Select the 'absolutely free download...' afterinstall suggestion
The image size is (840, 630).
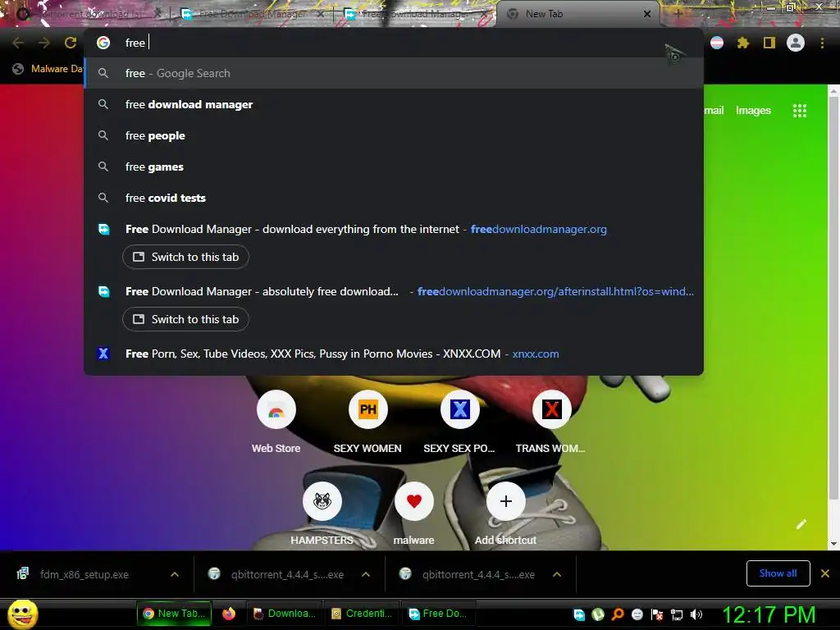pos(394,291)
